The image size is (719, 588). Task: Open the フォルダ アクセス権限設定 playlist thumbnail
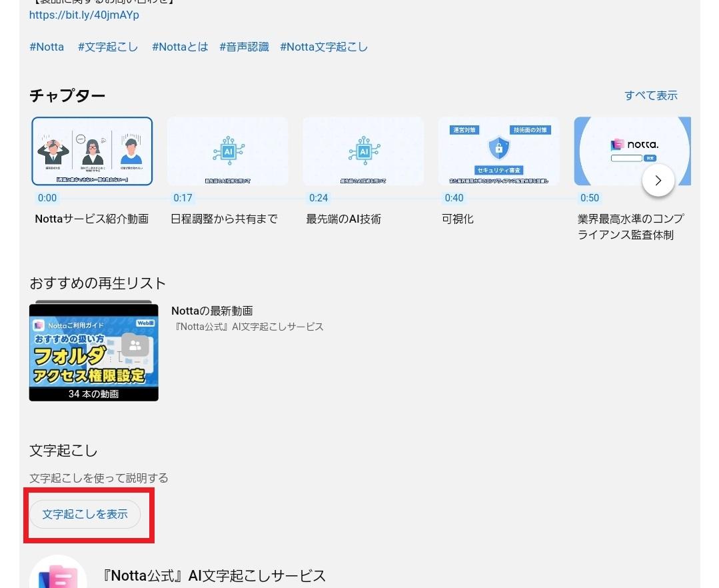pyautogui.click(x=93, y=352)
